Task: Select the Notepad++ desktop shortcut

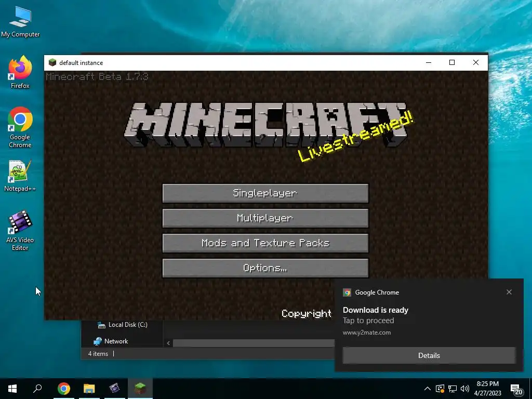Action: coord(20,176)
